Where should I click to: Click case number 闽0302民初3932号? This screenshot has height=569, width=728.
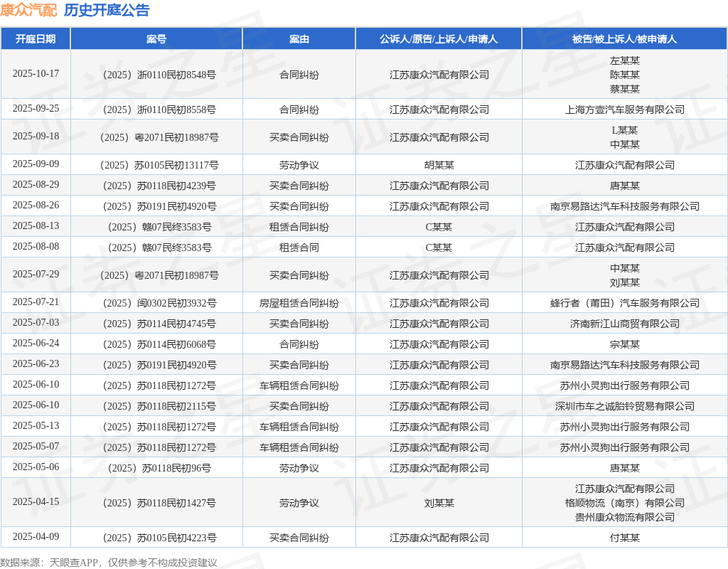coord(159,303)
